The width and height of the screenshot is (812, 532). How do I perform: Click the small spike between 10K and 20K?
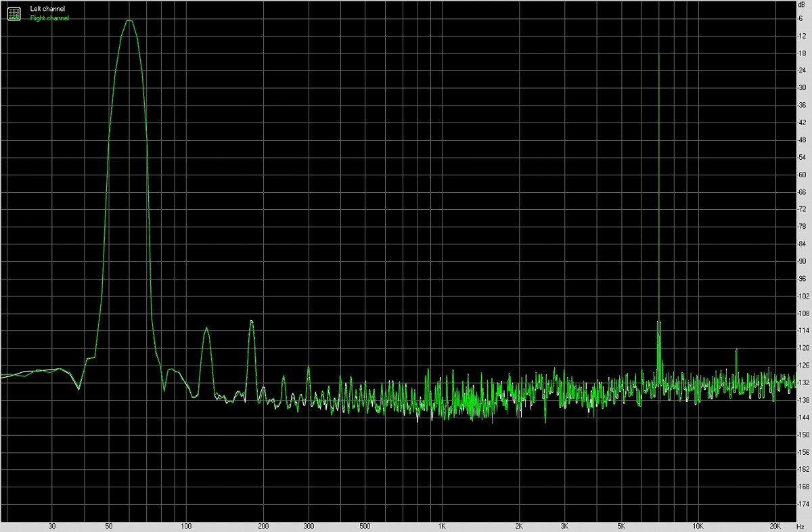(736, 351)
